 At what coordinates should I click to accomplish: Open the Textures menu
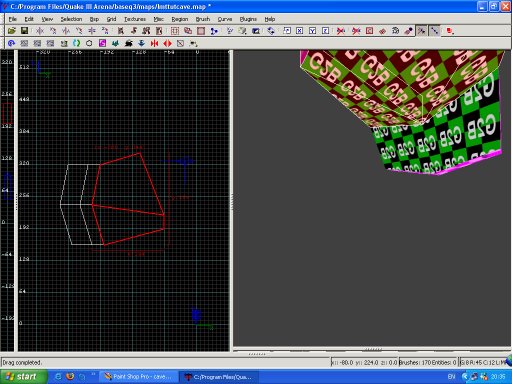coord(135,19)
